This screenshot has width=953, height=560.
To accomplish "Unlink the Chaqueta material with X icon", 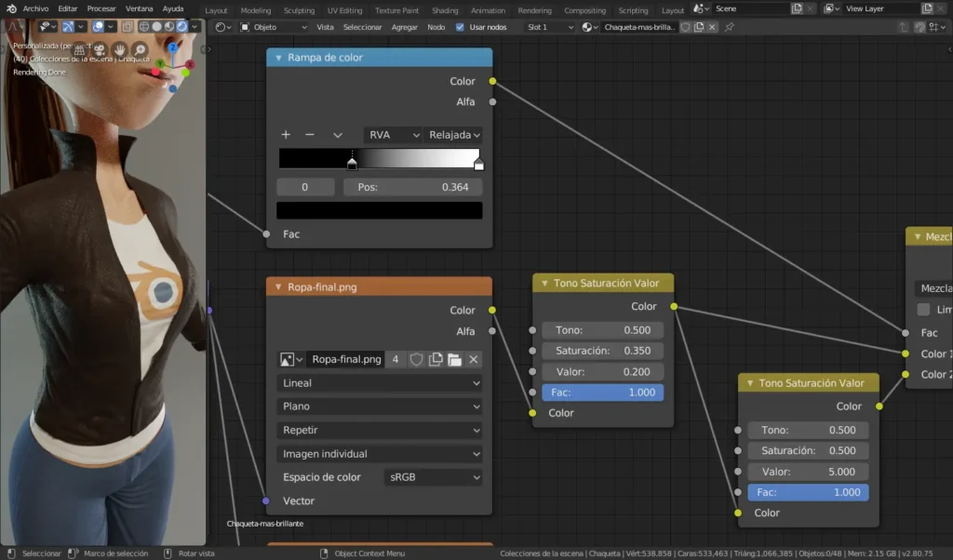I will click(712, 27).
